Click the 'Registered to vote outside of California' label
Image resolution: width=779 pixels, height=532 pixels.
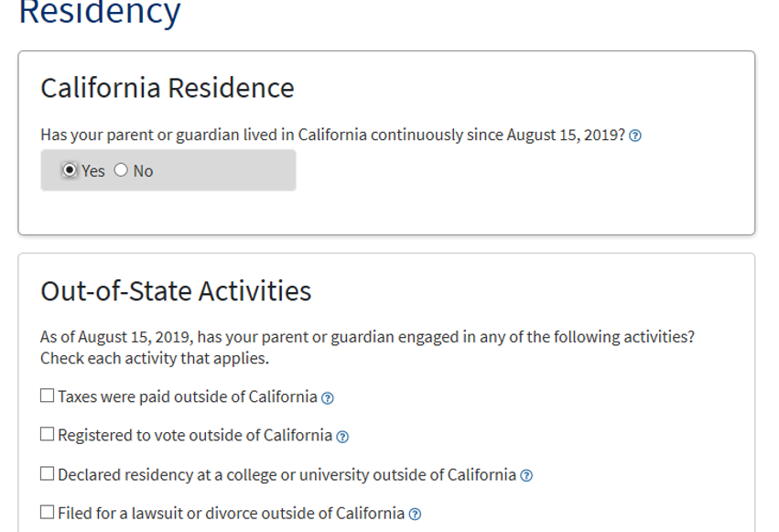tap(195, 436)
